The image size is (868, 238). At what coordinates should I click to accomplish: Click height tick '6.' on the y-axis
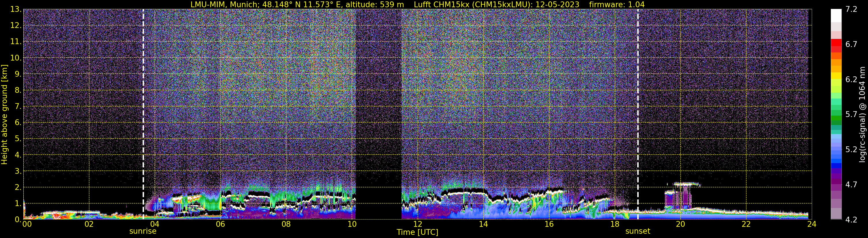tap(18, 122)
